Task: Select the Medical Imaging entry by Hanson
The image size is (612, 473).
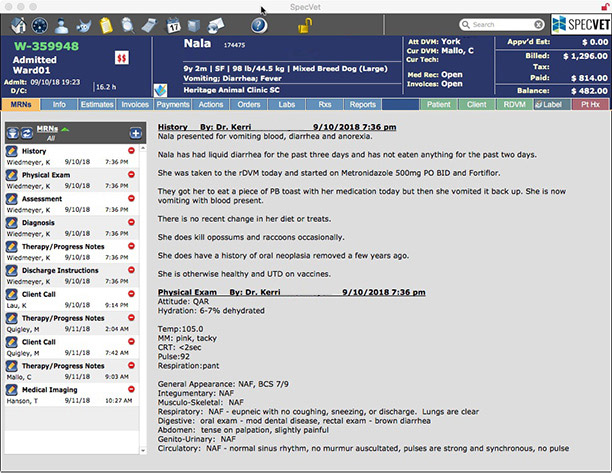Action: (x=72, y=395)
